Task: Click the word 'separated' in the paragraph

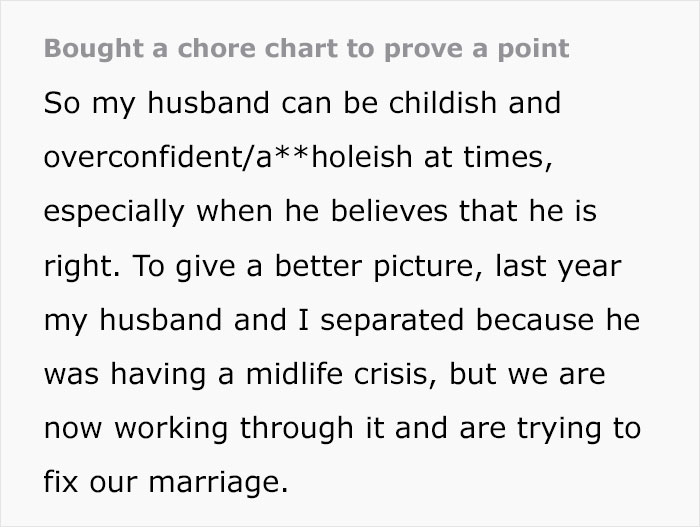Action: (x=392, y=321)
